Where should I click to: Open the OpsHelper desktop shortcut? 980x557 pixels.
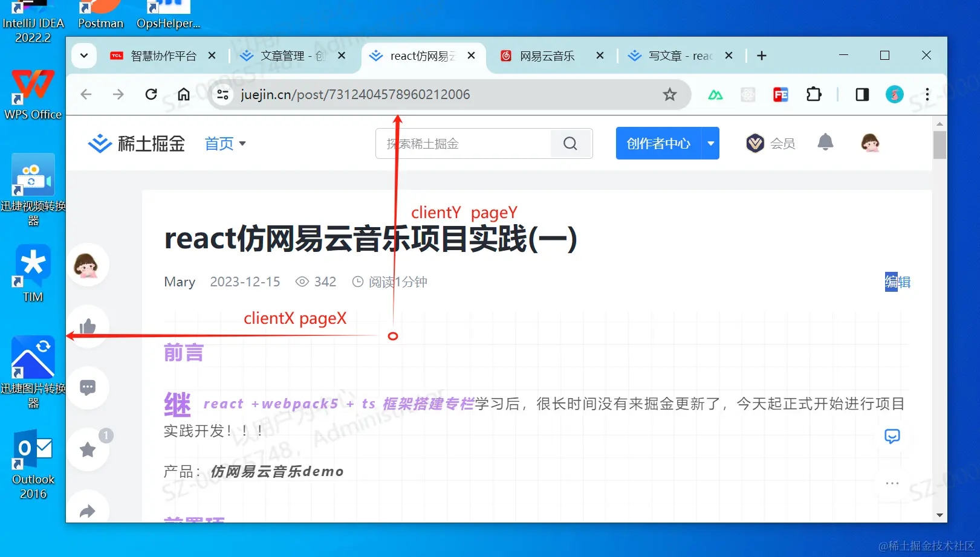coord(168,16)
